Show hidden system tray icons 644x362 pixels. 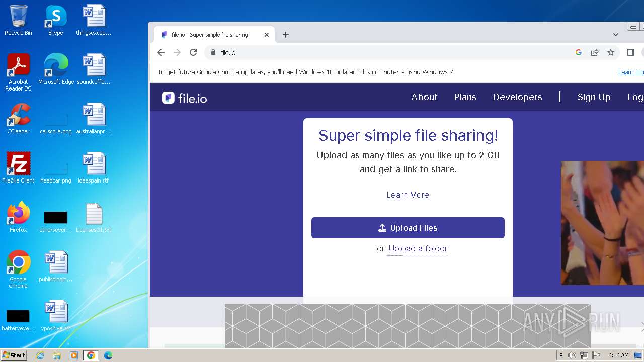coord(561,355)
